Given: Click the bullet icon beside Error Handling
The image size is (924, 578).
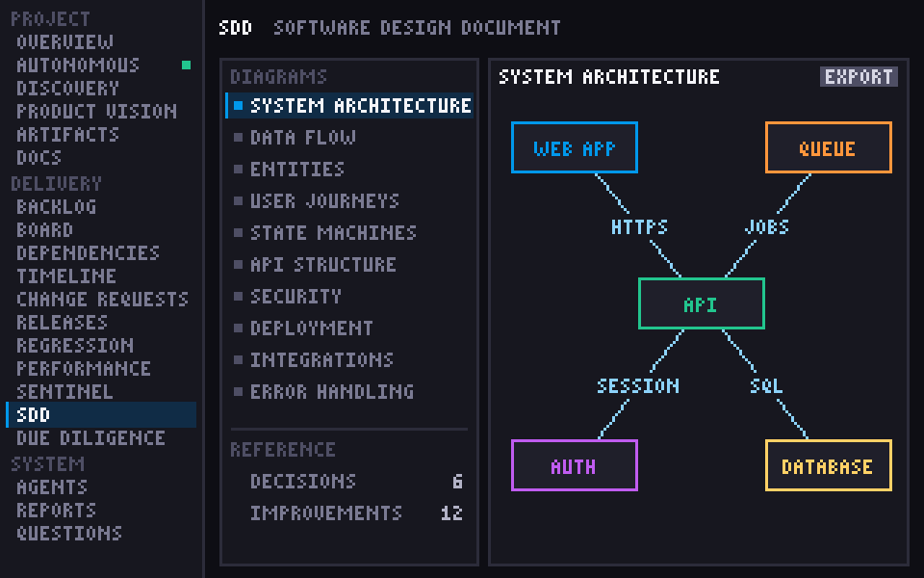Looking at the screenshot, I should (x=238, y=392).
